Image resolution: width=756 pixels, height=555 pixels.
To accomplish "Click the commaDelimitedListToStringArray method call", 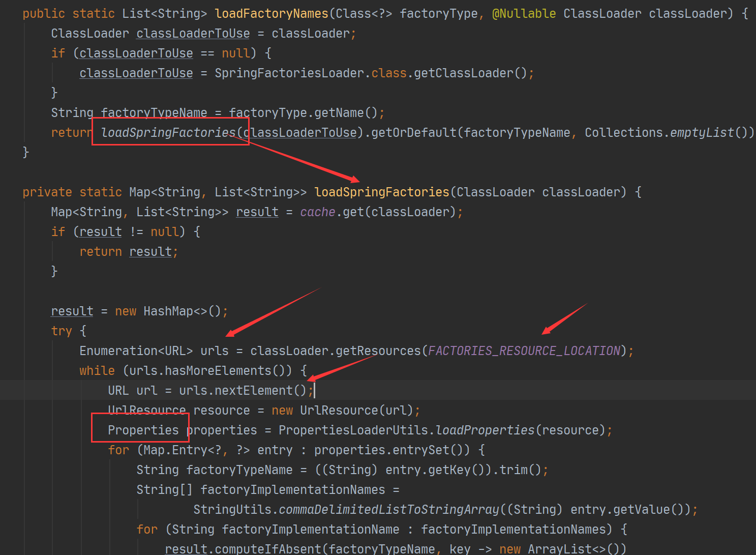I will 389,510.
